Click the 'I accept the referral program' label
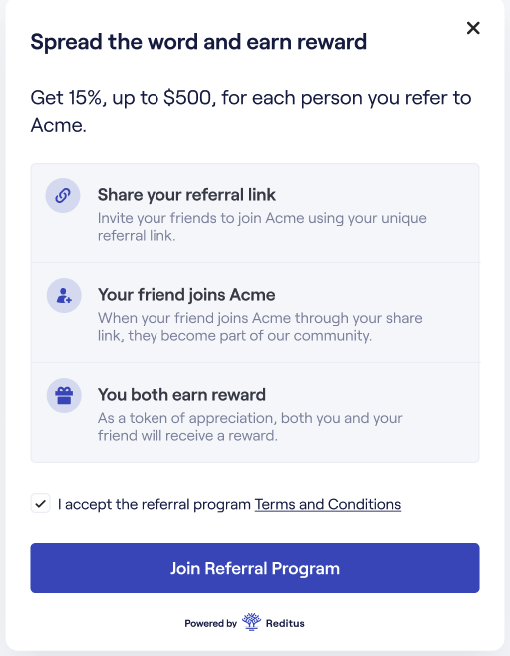The height and width of the screenshot is (656, 510). (x=154, y=504)
